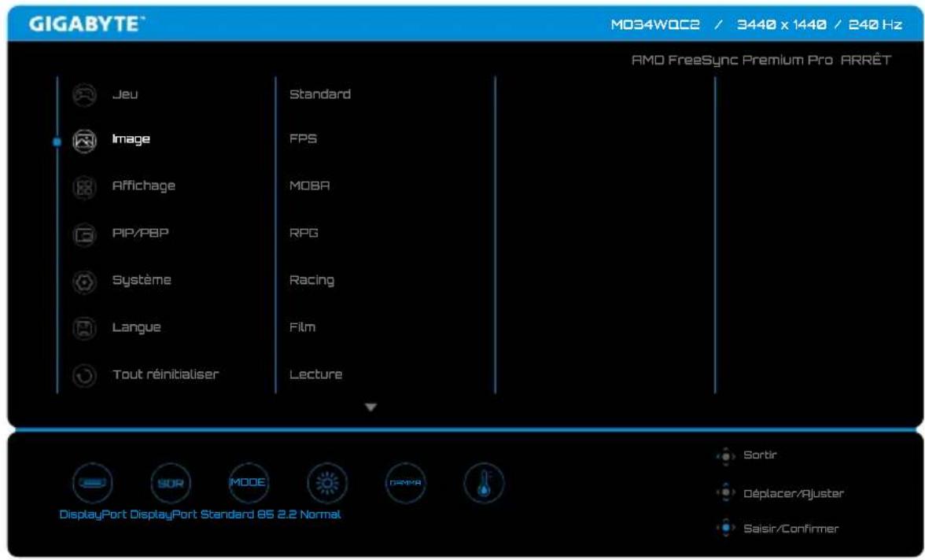This screenshot has height=560, width=925.
Task: Click the AMD FreeSync Premium Pro status
Action: [x=761, y=61]
